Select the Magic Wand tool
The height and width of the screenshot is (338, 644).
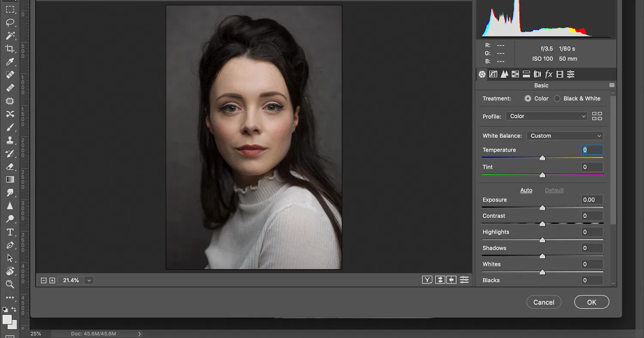click(10, 35)
